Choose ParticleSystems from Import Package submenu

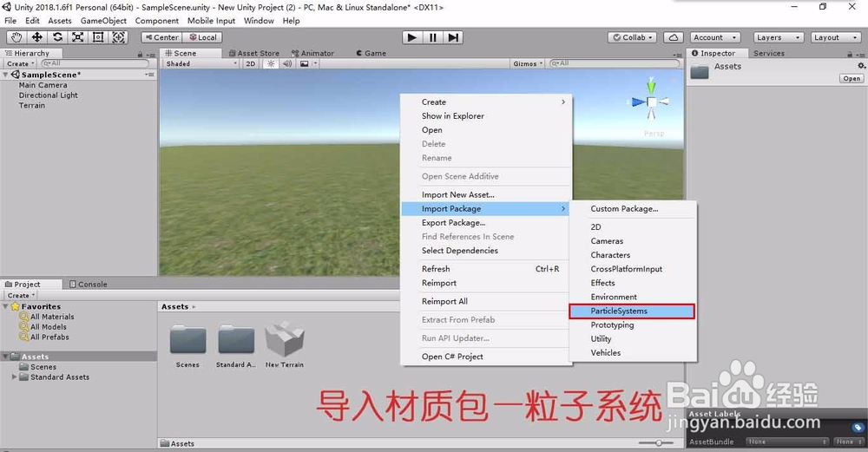point(632,311)
